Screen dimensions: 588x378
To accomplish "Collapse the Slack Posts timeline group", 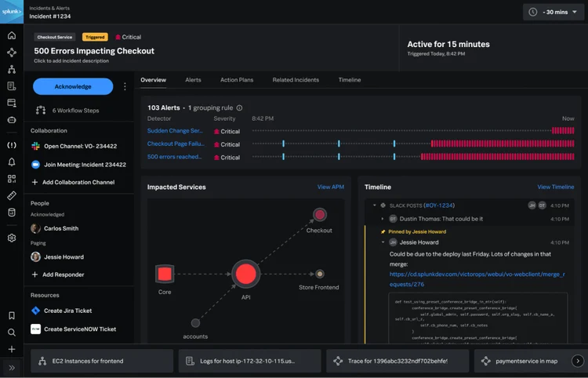I will click(x=375, y=205).
